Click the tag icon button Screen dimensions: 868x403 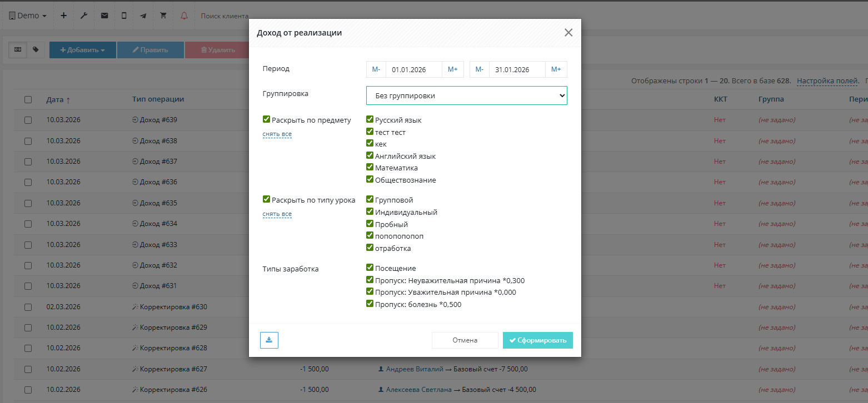36,49
